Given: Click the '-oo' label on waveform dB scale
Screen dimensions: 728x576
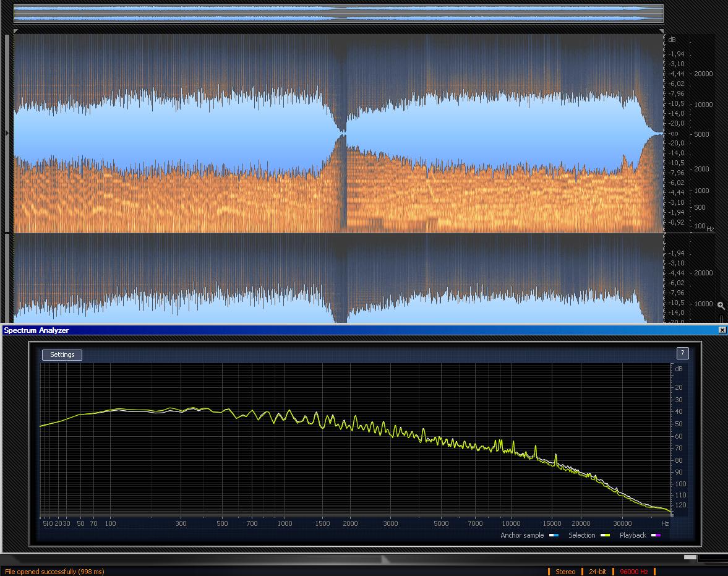Looking at the screenshot, I should click(674, 133).
